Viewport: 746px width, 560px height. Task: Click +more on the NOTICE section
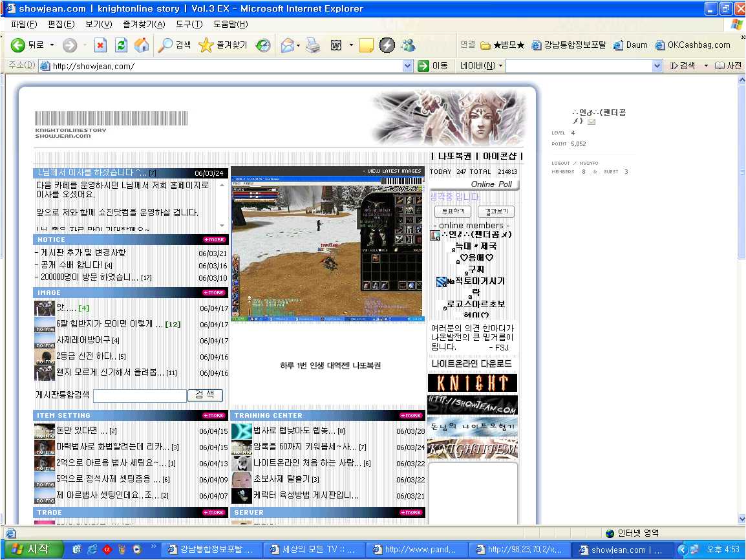214,239
